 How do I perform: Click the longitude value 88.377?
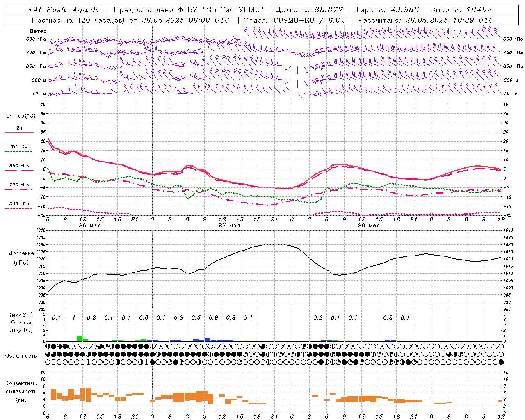coord(329,10)
